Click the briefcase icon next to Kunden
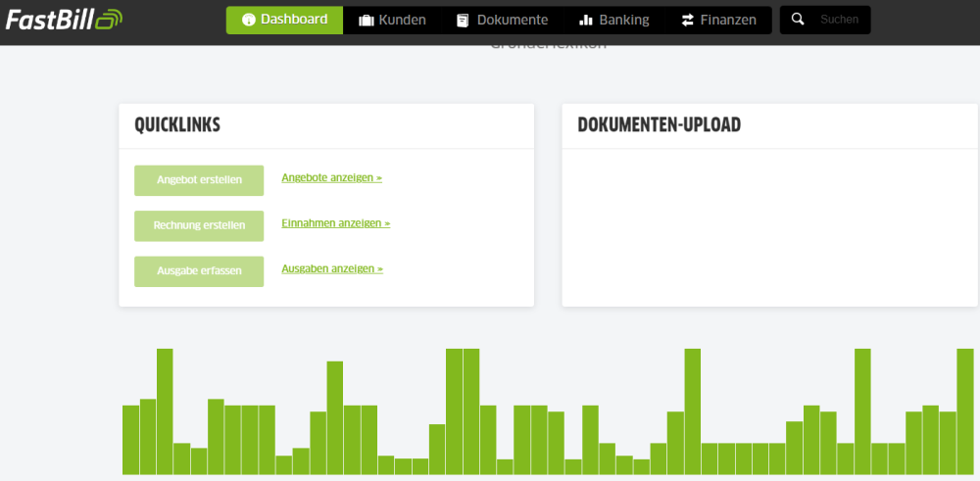This screenshot has height=481, width=980. (x=367, y=21)
